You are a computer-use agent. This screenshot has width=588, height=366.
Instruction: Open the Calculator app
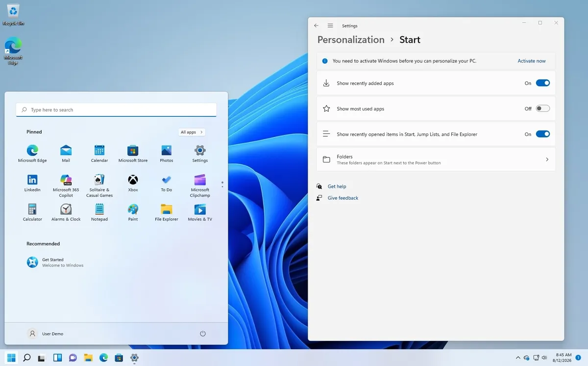pos(32,212)
